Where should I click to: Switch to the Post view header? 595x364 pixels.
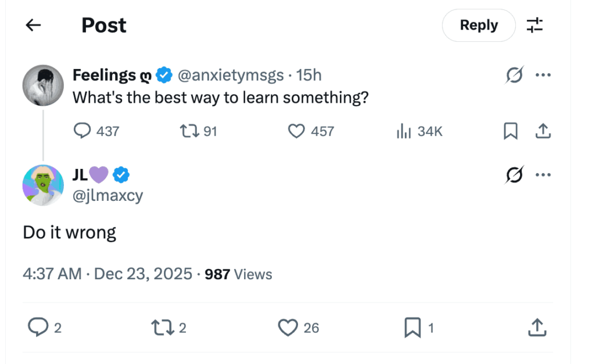[x=104, y=25]
